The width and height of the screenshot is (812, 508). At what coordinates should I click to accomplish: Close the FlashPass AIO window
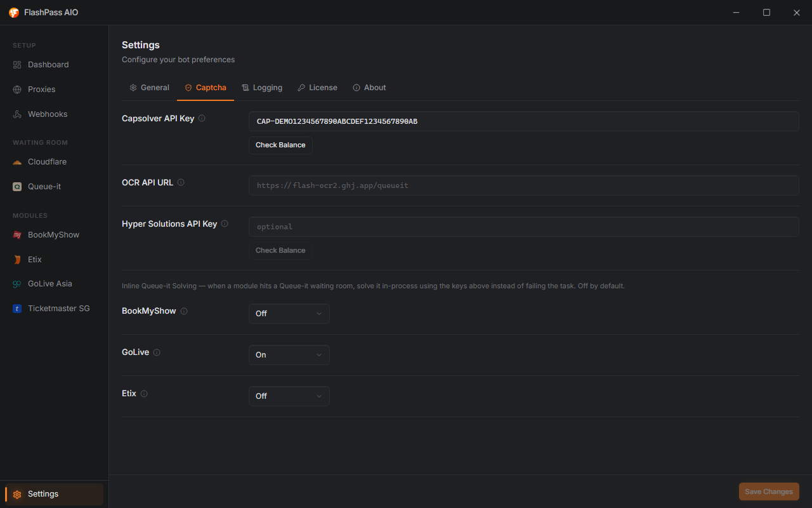click(x=797, y=13)
